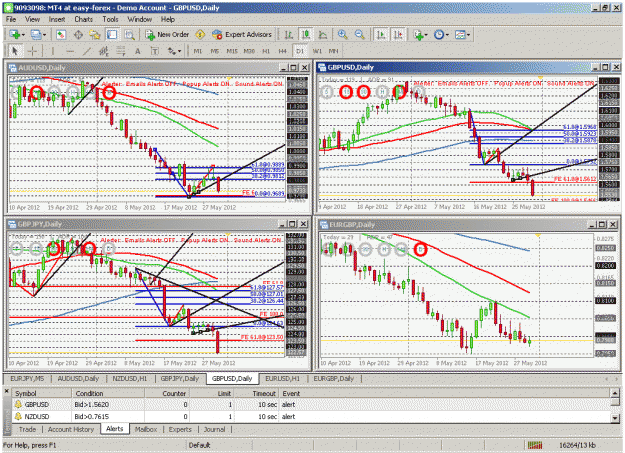Sort alerts by Symbol column header
625x453 pixels.
tap(42, 393)
